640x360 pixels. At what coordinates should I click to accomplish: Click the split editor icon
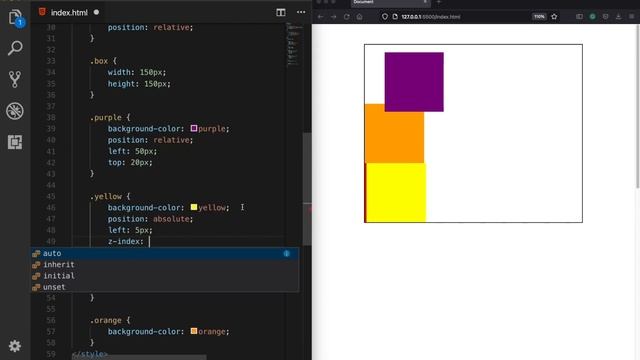280,12
